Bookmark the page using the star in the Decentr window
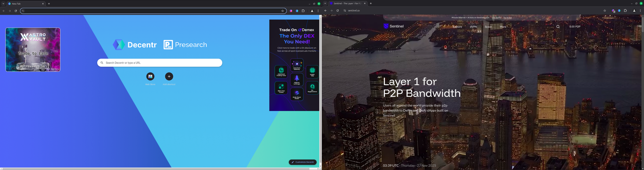 tap(282, 11)
